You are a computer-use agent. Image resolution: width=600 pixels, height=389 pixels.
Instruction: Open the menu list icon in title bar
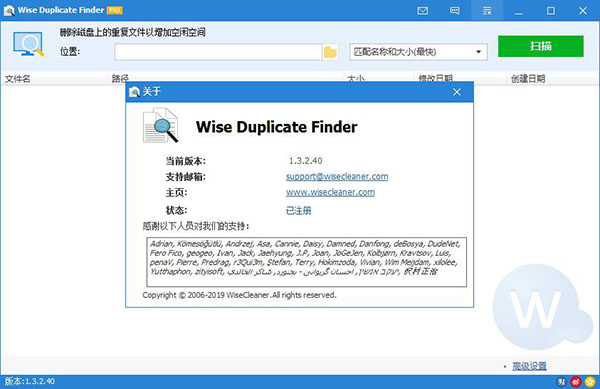pyautogui.click(x=487, y=11)
